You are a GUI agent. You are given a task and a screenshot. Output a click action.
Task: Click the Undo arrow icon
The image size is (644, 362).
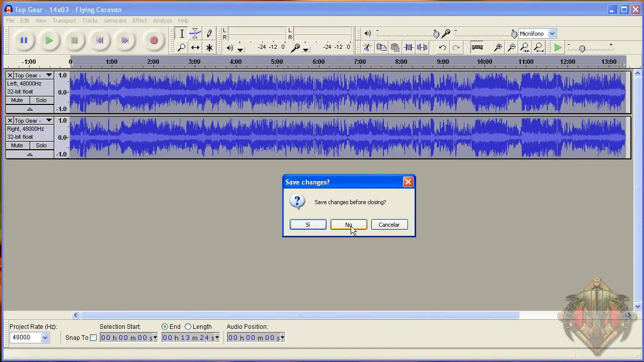pos(442,47)
